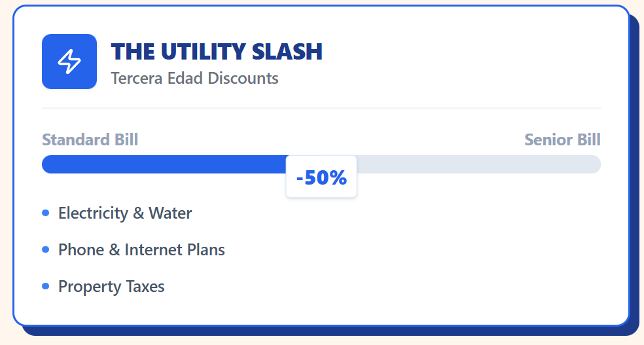
Task: Click the horizontal divider under the header
Action: click(x=321, y=108)
